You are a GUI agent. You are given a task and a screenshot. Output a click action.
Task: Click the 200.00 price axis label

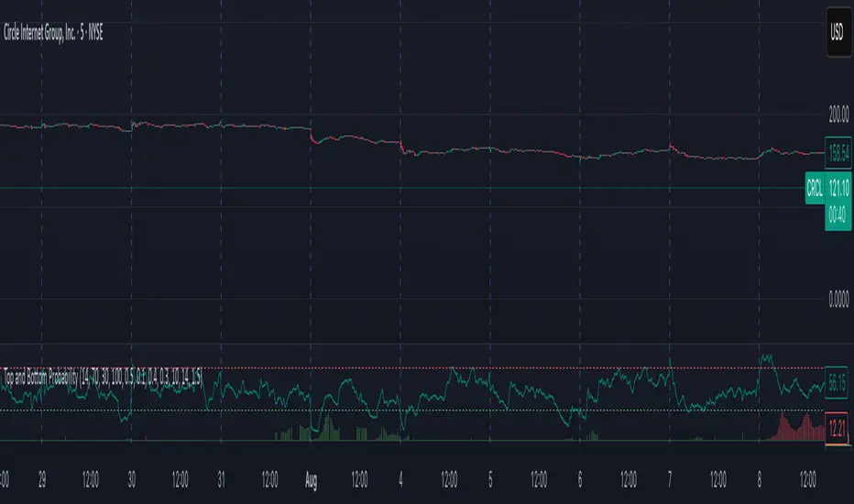tap(838, 114)
